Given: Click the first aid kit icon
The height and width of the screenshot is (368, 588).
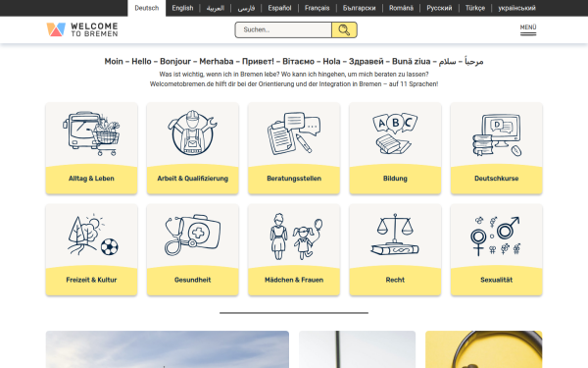Looking at the screenshot, I should 192,236.
